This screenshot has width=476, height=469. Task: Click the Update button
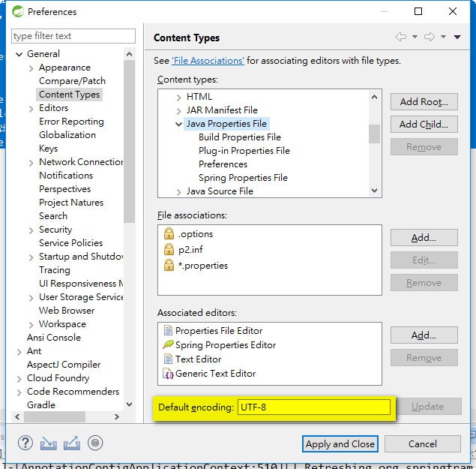(x=429, y=407)
